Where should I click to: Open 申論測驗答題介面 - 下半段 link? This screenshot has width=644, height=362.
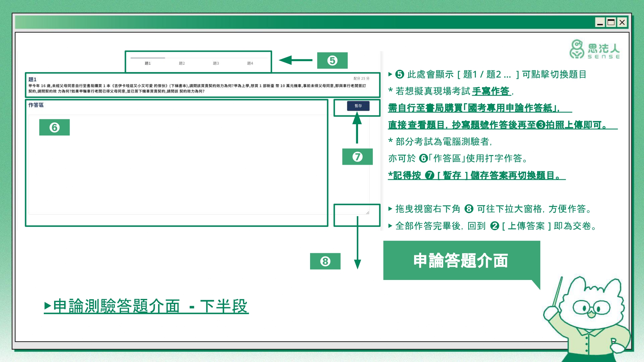(x=147, y=306)
